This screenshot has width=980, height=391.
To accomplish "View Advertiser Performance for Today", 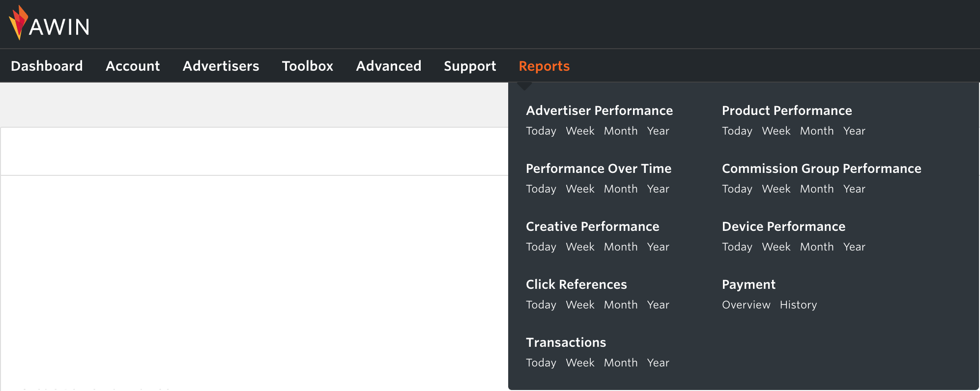I will (541, 131).
